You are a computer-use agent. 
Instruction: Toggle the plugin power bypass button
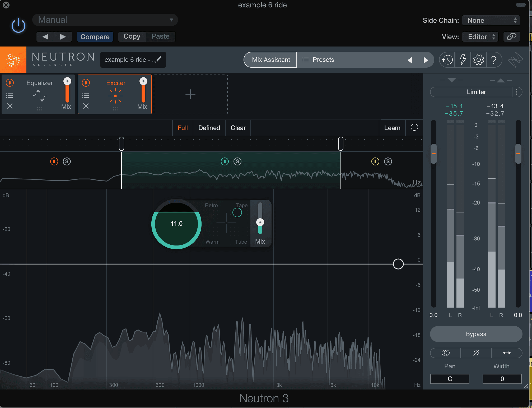click(18, 26)
